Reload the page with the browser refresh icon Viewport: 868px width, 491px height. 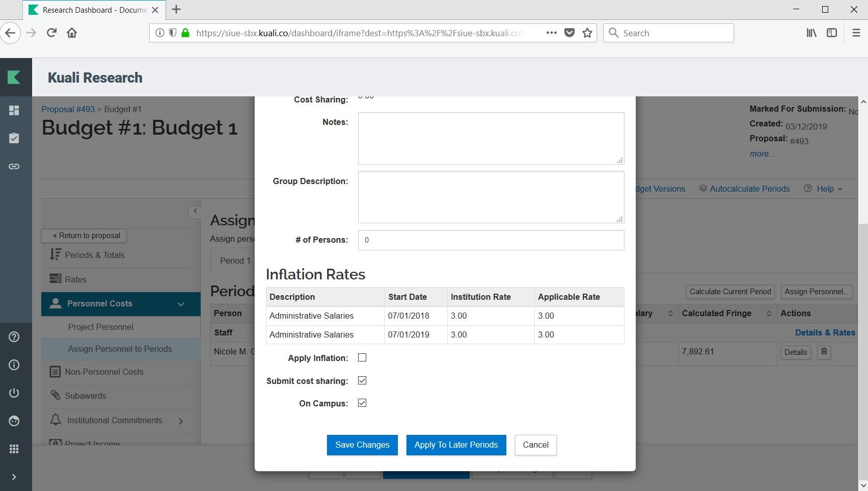pos(51,33)
